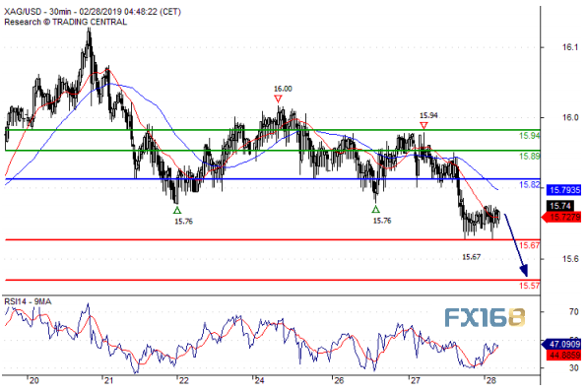Click the red 15.94 peak triangle marker
Image resolution: width=587 pixels, height=392 pixels.
coord(424,125)
